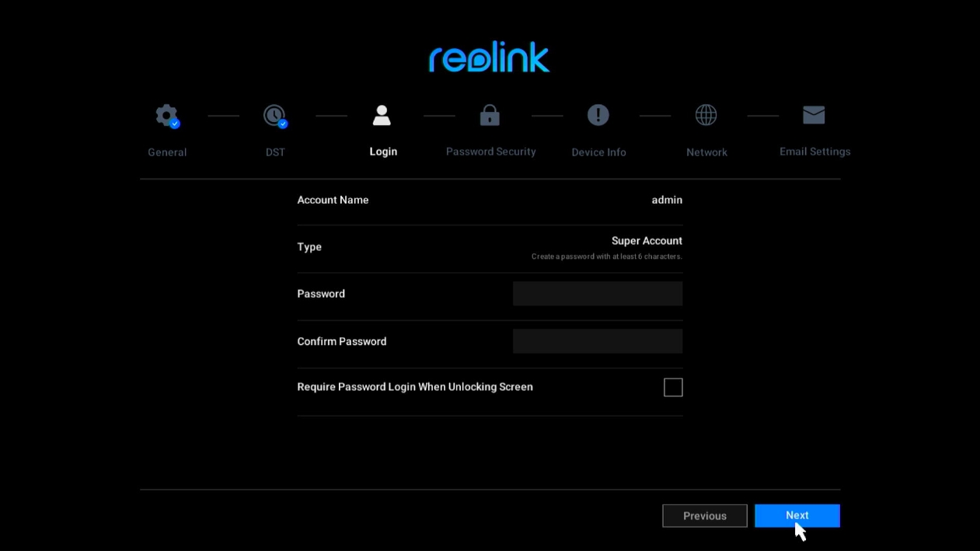Viewport: 980px width, 551px height.
Task: Click the Device Info exclamation icon
Action: [x=598, y=115]
